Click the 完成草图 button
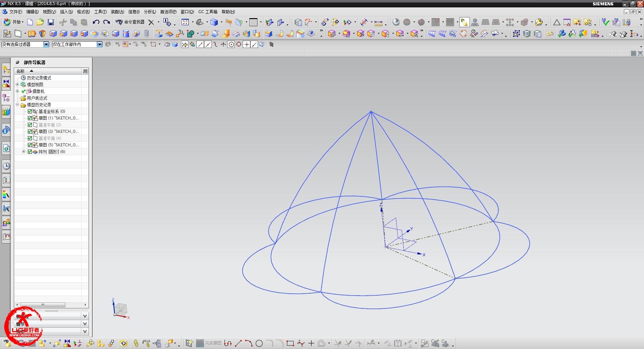Image resolution: width=644 pixels, height=349 pixels. [209, 343]
